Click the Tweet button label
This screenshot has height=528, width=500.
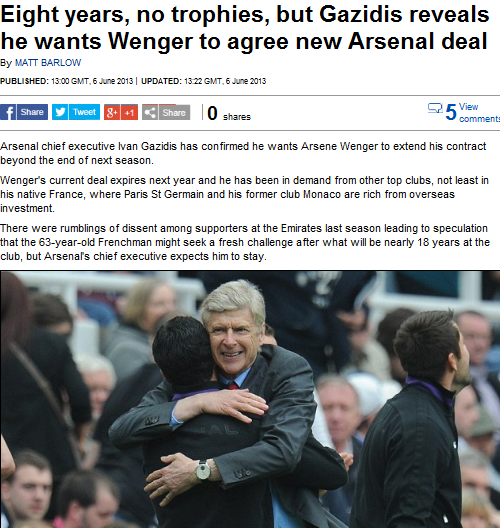tap(84, 112)
